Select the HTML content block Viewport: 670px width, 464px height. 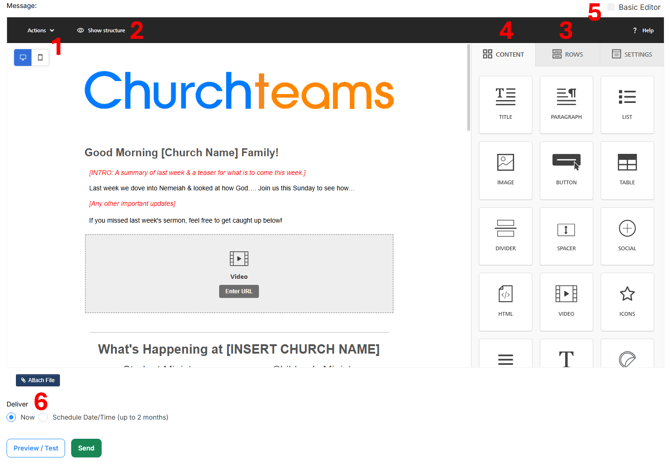[x=505, y=302]
